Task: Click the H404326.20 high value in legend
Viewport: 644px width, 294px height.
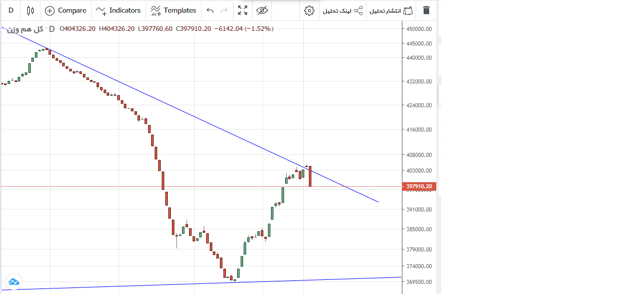Action: pos(117,29)
